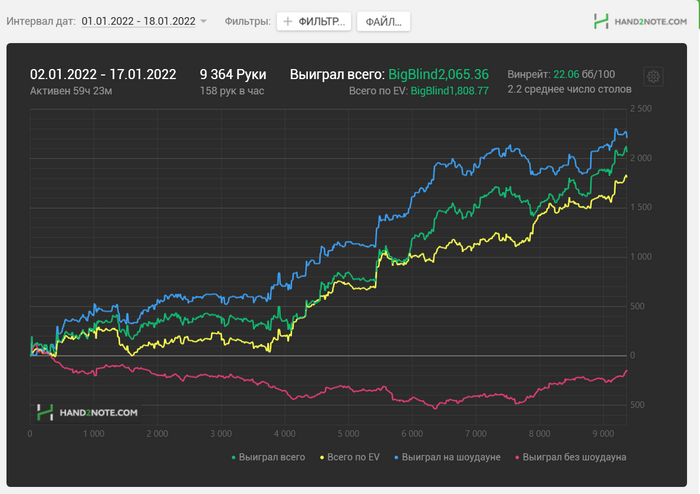The image size is (700, 494).
Task: Click the yellow Всего по EV legend dot
Action: pos(322,457)
